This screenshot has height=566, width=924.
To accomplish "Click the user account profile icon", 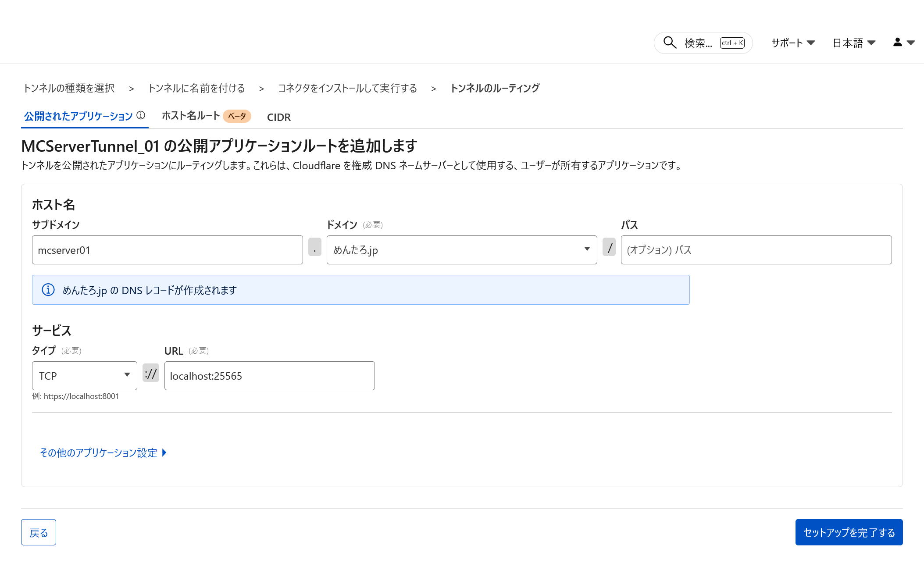I will click(x=898, y=42).
